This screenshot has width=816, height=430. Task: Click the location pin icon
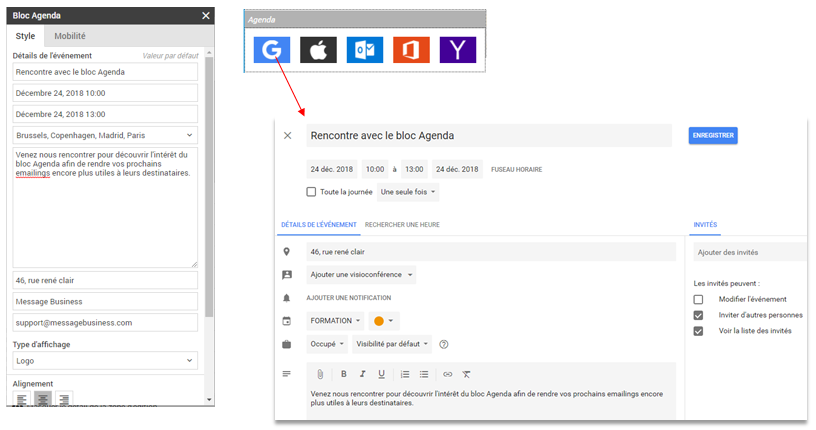click(286, 251)
